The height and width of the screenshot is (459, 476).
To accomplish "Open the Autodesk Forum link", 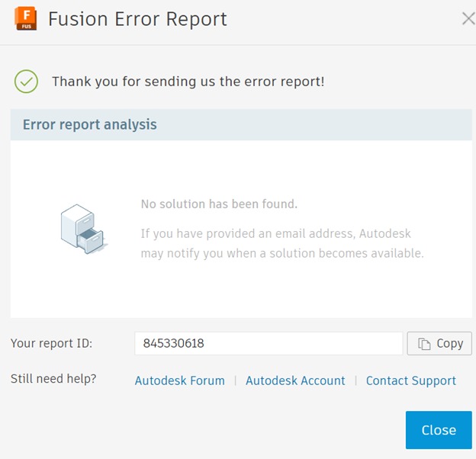I will coord(179,380).
